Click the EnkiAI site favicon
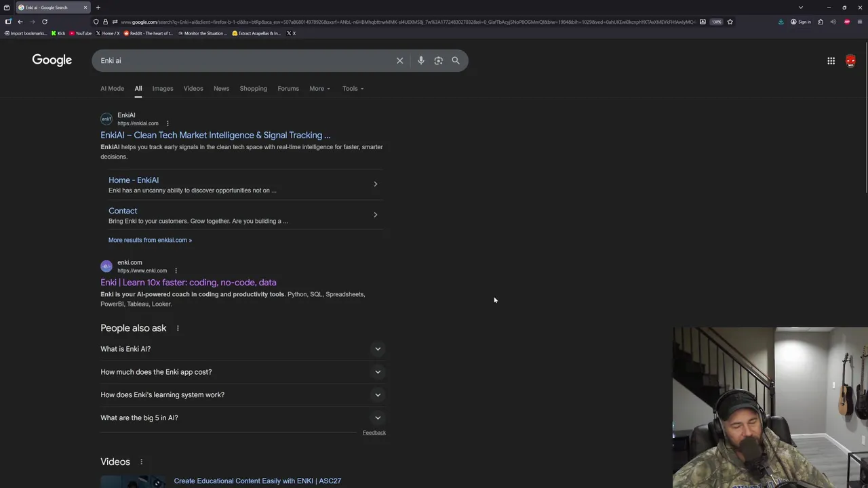Image resolution: width=868 pixels, height=488 pixels. pyautogui.click(x=106, y=119)
